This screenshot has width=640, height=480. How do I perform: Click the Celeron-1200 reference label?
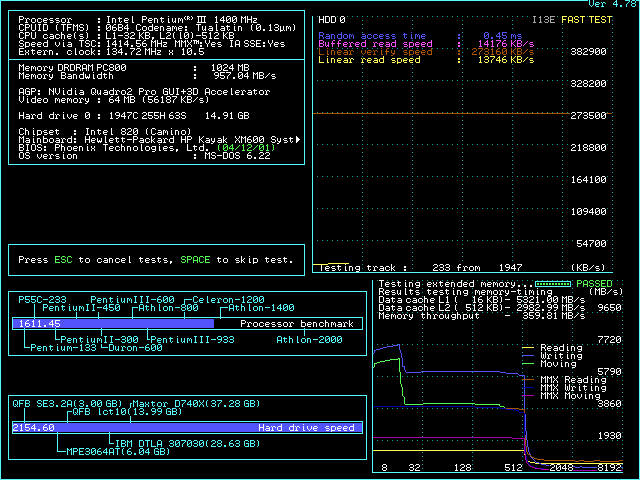(229, 300)
